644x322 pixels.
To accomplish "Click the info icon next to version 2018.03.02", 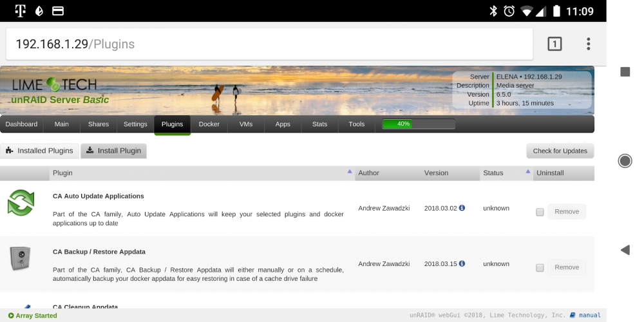I will [x=462, y=208].
